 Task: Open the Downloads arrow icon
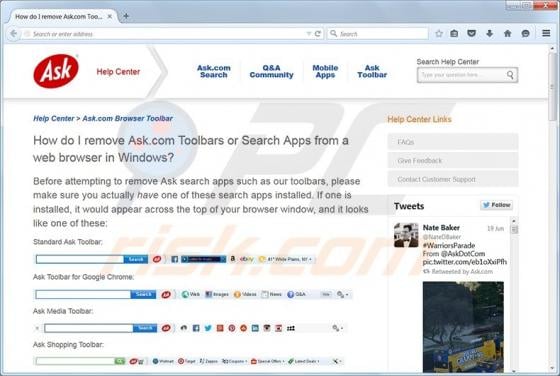(x=490, y=34)
